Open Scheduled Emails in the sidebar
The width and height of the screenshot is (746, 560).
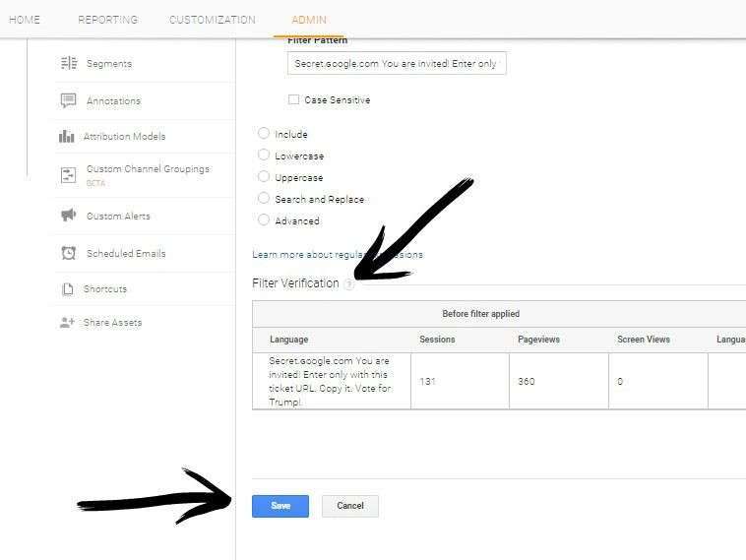click(126, 254)
